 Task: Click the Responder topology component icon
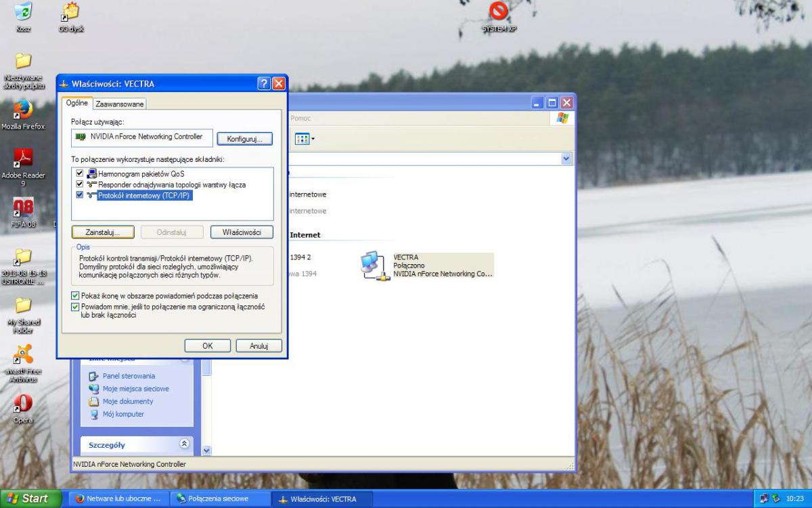pyautogui.click(x=92, y=184)
